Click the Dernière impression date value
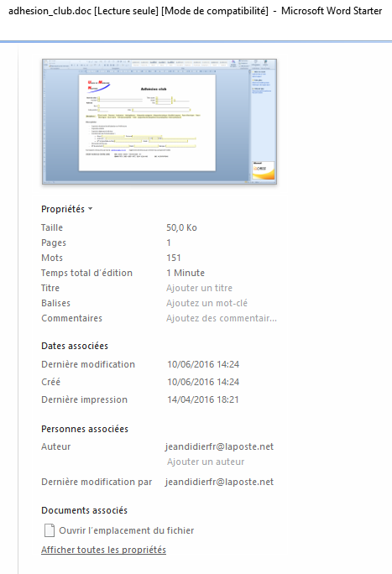Viewport: 392px width, 574px height. [203, 399]
